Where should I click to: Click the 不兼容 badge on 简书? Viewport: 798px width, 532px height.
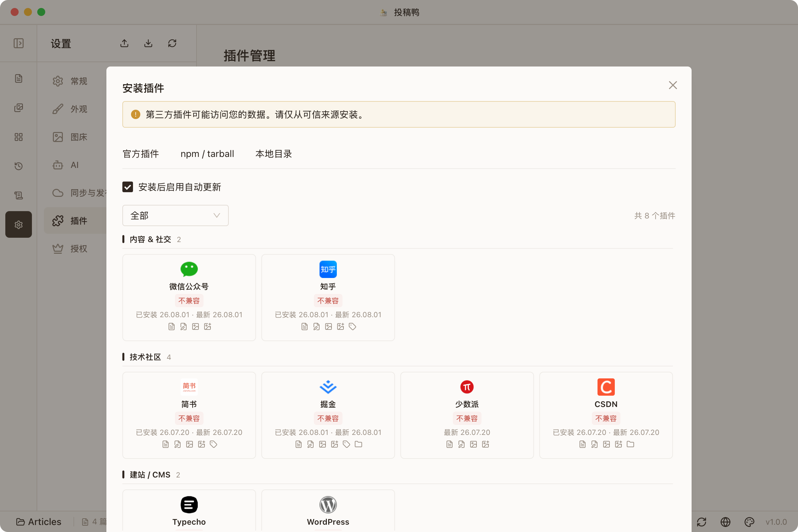pos(189,419)
